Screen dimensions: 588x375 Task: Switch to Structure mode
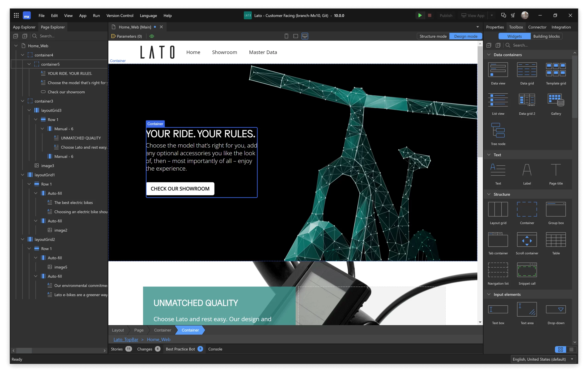coord(433,36)
